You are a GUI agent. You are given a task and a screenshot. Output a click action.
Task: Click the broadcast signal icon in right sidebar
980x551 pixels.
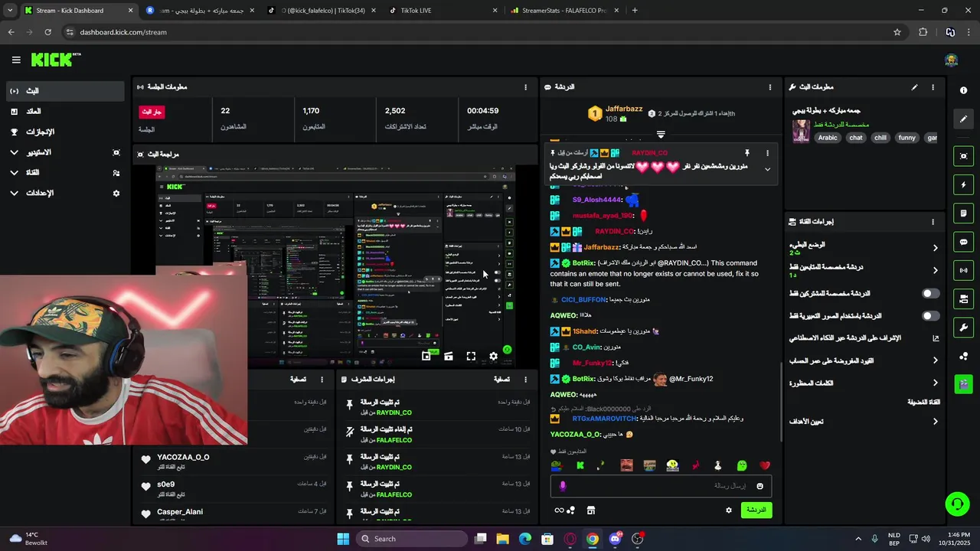click(963, 270)
